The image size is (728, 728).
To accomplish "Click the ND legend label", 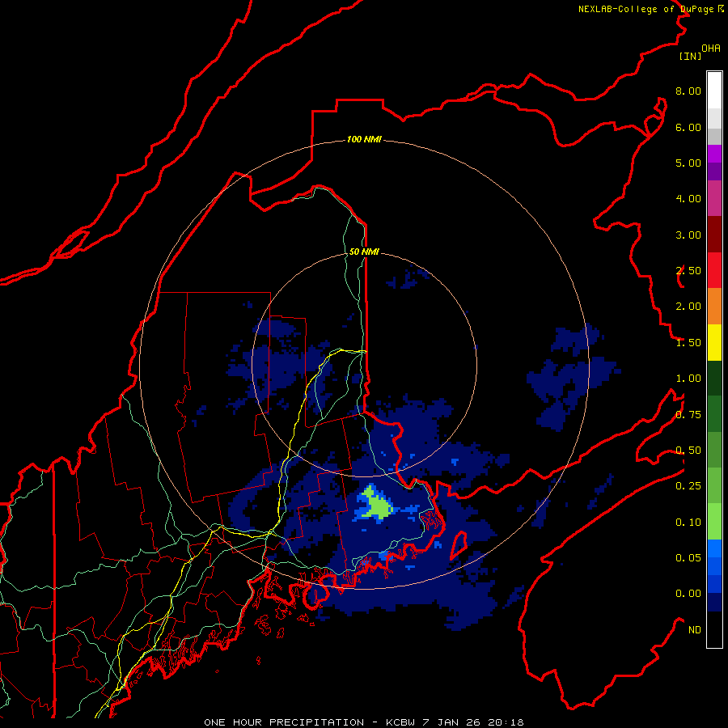I will click(695, 630).
